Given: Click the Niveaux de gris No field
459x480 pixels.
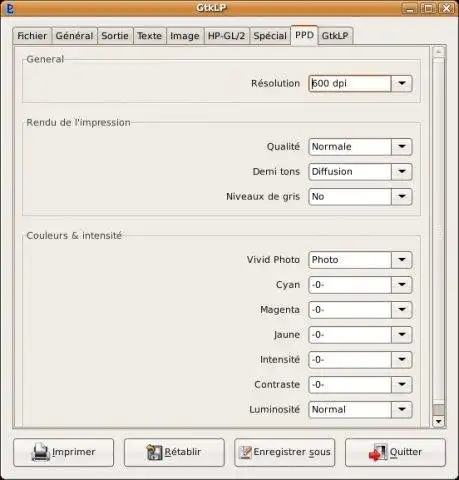Looking at the screenshot, I should tap(350, 197).
